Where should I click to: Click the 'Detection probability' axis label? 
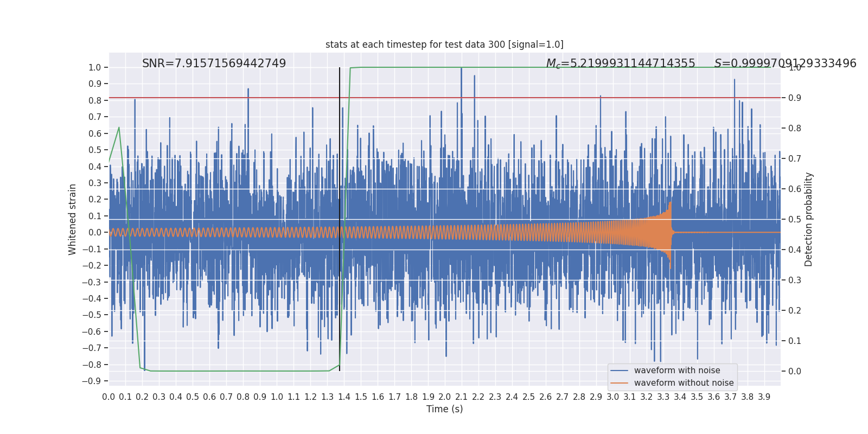point(808,219)
